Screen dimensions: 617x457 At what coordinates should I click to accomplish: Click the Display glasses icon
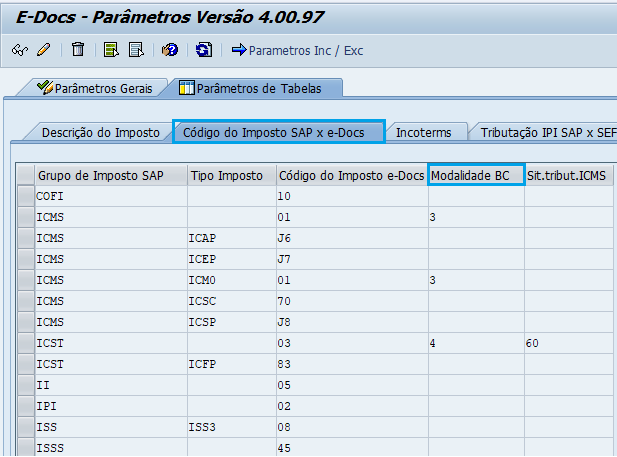(20, 50)
